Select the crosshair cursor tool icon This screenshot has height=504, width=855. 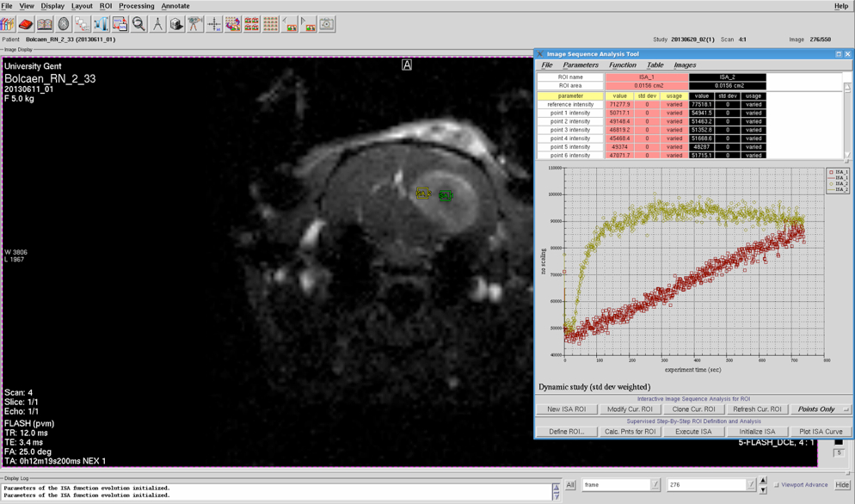(x=214, y=25)
